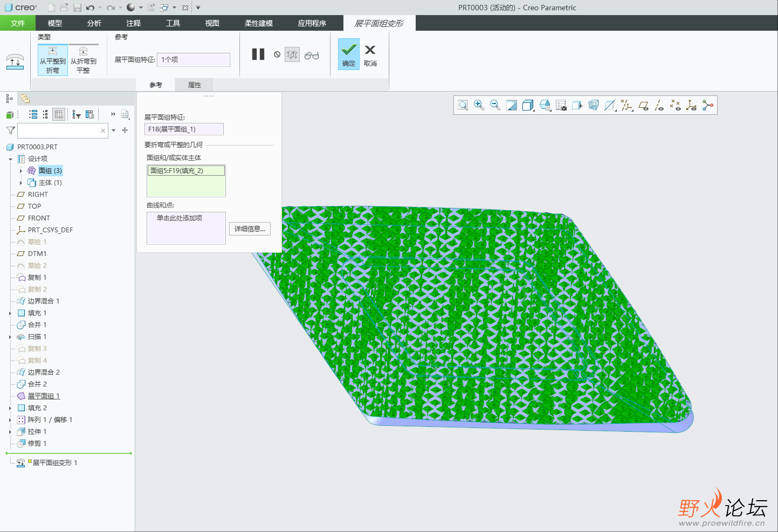This screenshot has width=778, height=532.
Task: Click the 详细信息... button
Action: click(x=250, y=229)
